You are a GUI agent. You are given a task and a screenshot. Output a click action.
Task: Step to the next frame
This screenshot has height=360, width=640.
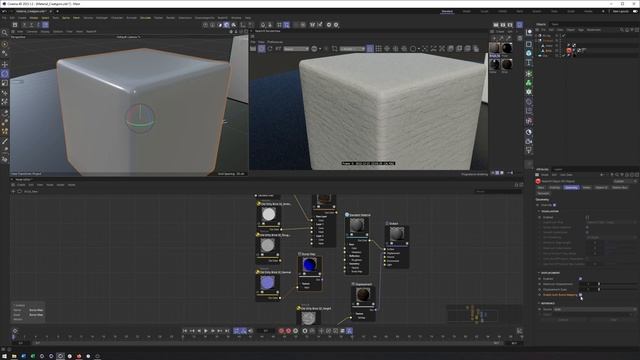pyautogui.click(x=213, y=331)
